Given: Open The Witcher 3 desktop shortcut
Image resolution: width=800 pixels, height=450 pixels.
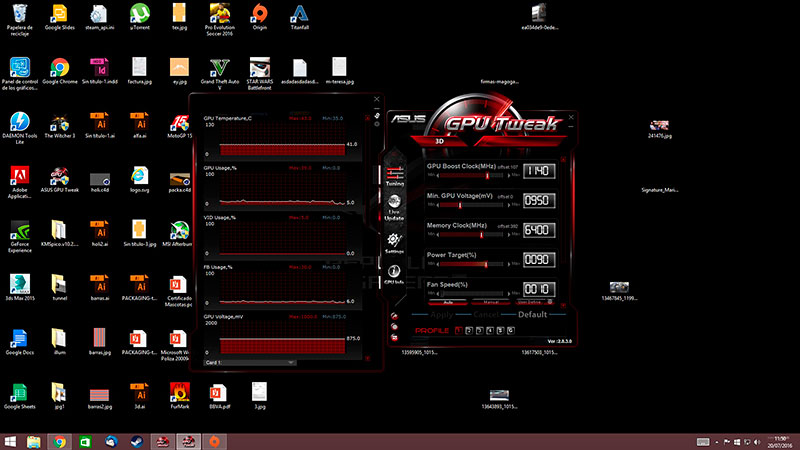Looking at the screenshot, I should 59,123.
